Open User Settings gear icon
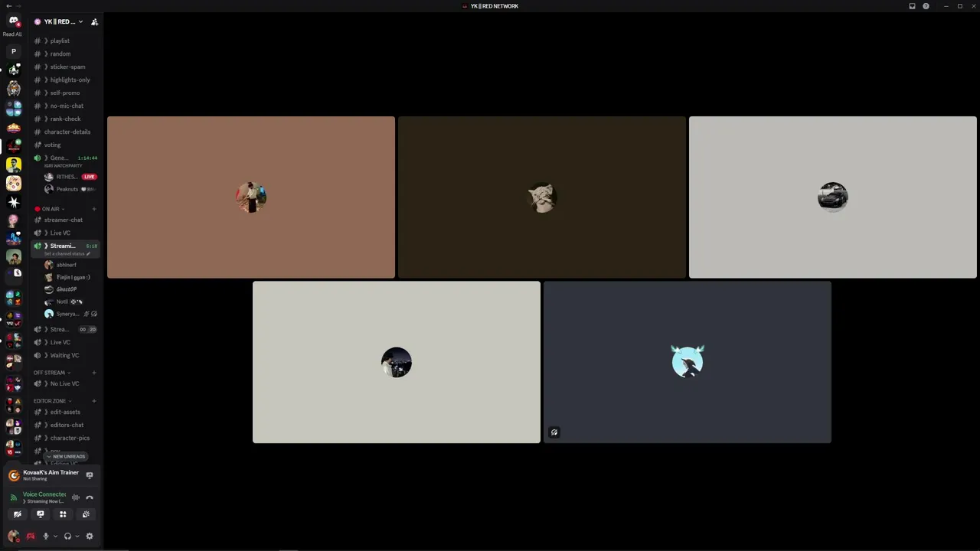Image resolution: width=980 pixels, height=551 pixels. 90,536
